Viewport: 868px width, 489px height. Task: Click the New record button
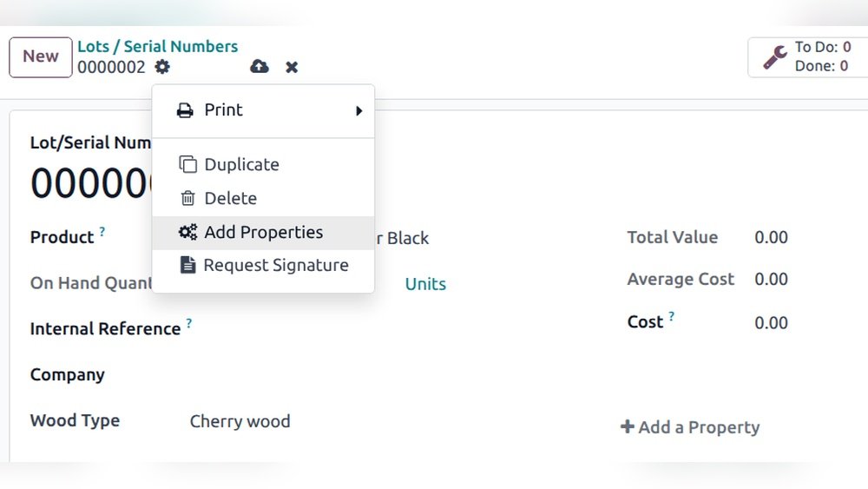[x=40, y=57]
